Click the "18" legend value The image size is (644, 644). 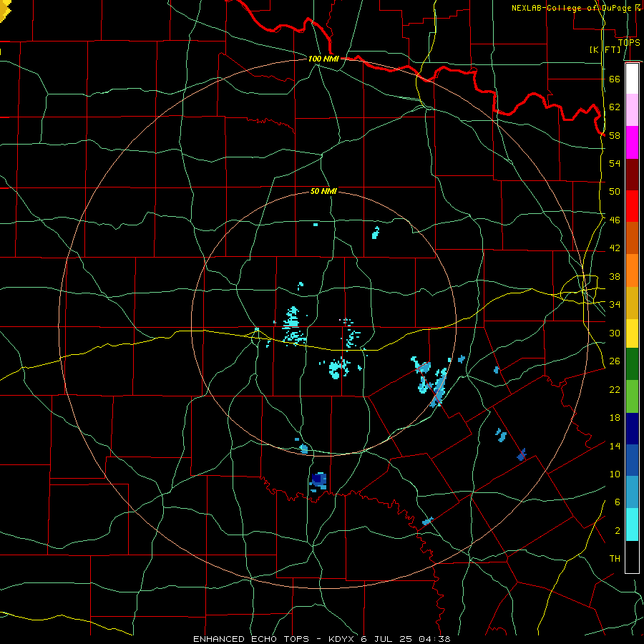[615, 418]
